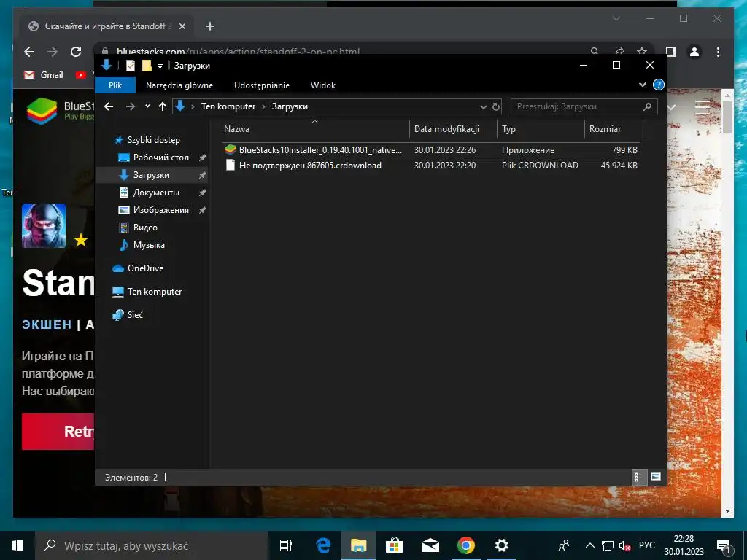Reload the page in Chrome
Screen dimensions: 747x560
point(76,52)
